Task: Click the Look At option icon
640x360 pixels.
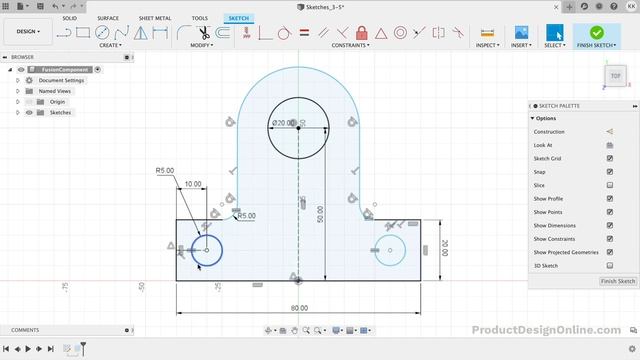Action: (x=610, y=145)
